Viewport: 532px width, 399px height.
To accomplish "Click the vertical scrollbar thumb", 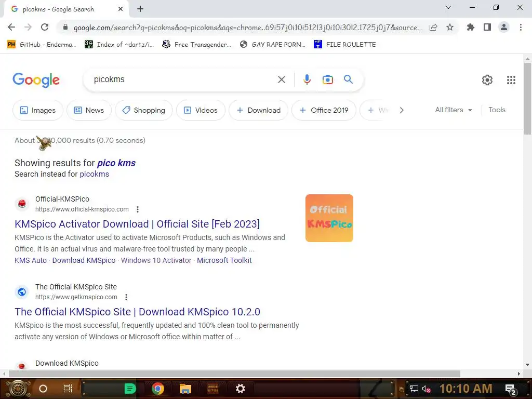I will [527, 98].
